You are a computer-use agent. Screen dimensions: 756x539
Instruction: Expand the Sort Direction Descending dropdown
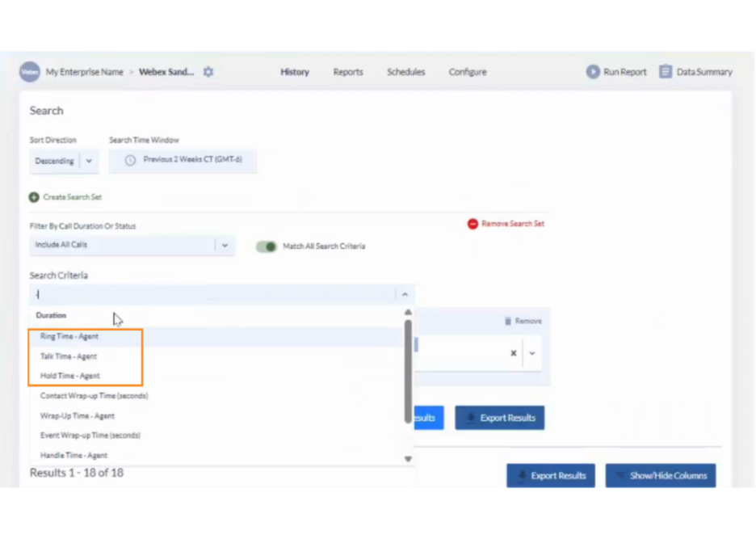(89, 161)
